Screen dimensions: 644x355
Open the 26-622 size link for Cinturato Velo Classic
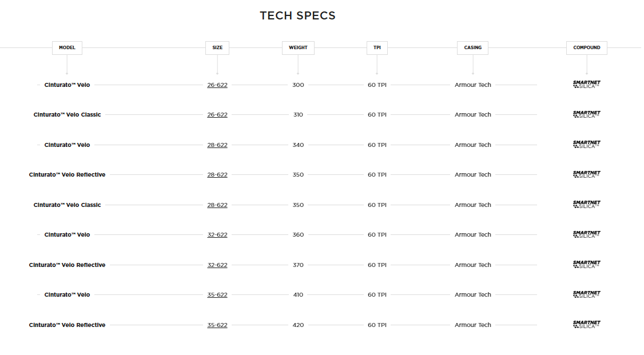pos(217,115)
